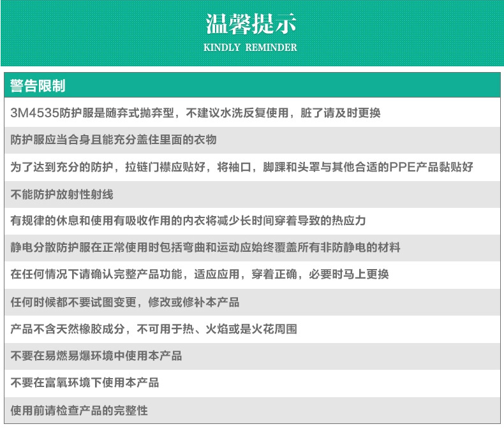The width and height of the screenshot is (504, 431).
Task: Select the 静电分散防护服 row
Action: 205,247
